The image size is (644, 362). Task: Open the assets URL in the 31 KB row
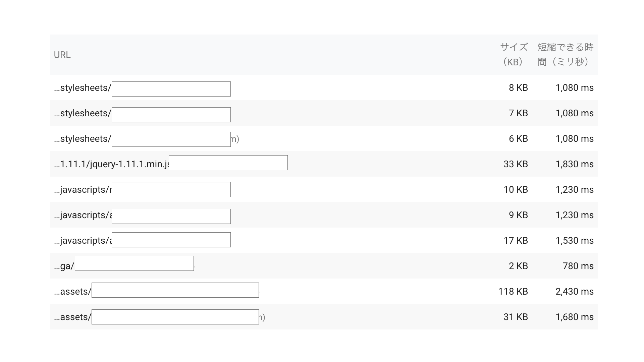coord(72,317)
